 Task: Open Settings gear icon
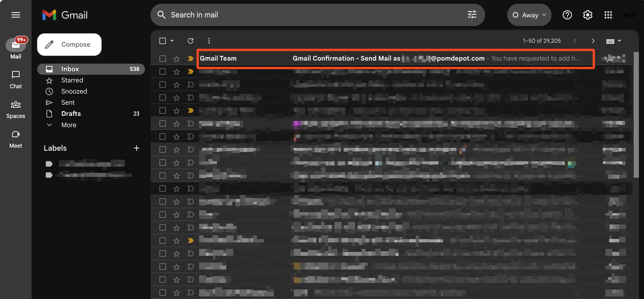(x=588, y=15)
